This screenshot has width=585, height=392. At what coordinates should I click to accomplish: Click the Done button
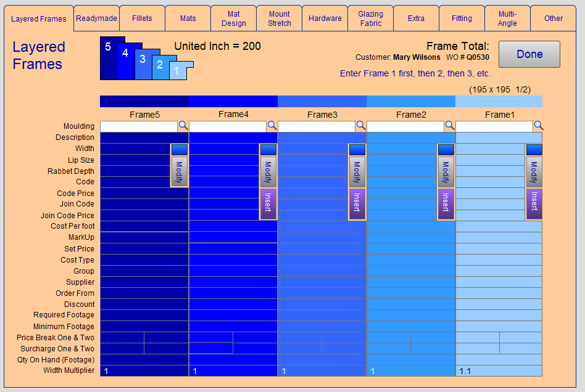[x=529, y=54]
